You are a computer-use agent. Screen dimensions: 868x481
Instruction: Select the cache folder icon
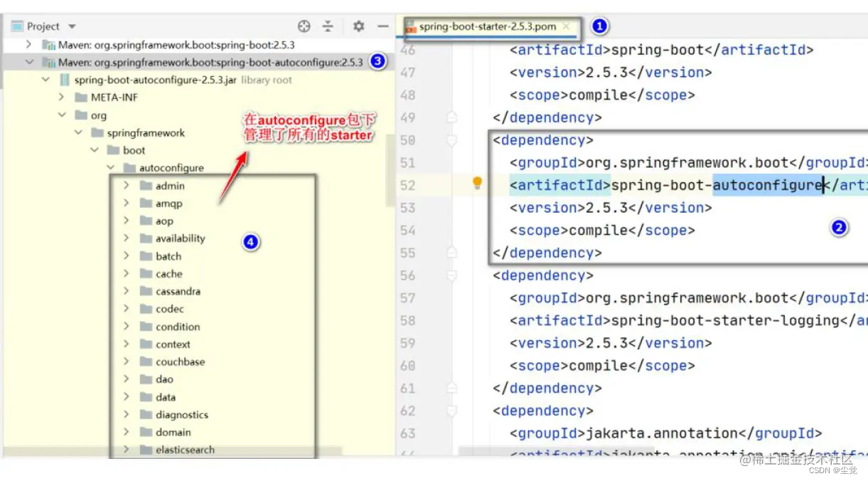146,273
